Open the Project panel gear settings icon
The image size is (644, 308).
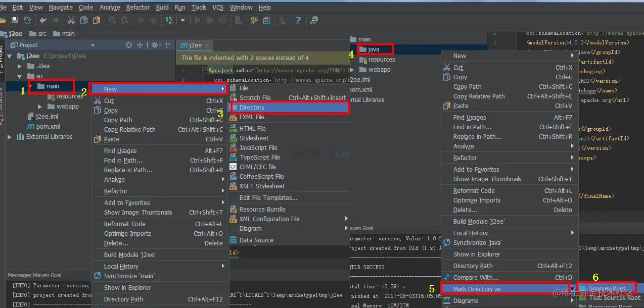[x=156, y=45]
